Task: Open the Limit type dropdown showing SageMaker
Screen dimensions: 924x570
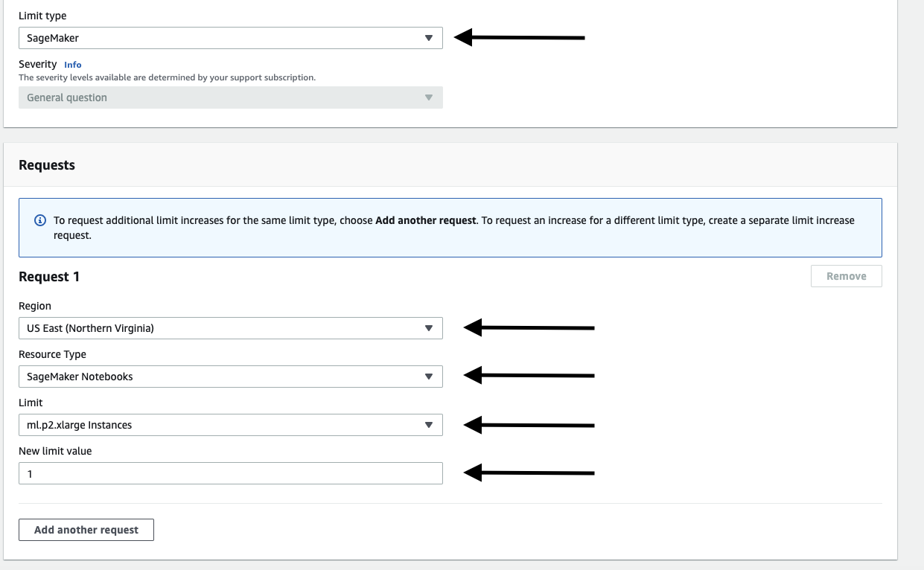Action: coord(223,38)
